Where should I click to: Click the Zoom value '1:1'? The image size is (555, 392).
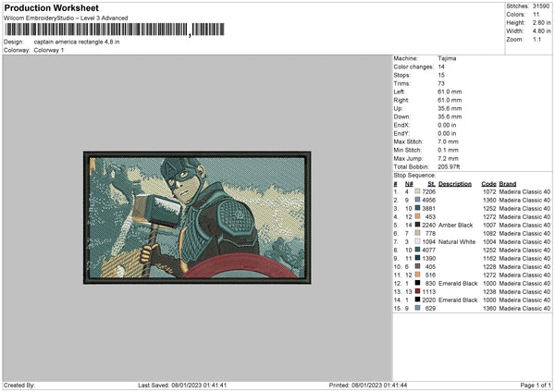pyautogui.click(x=536, y=40)
